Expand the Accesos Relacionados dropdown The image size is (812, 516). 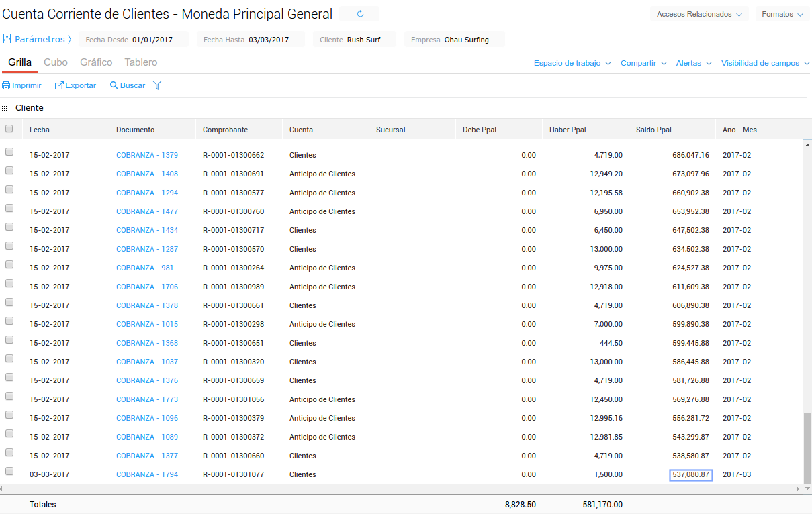(699, 14)
